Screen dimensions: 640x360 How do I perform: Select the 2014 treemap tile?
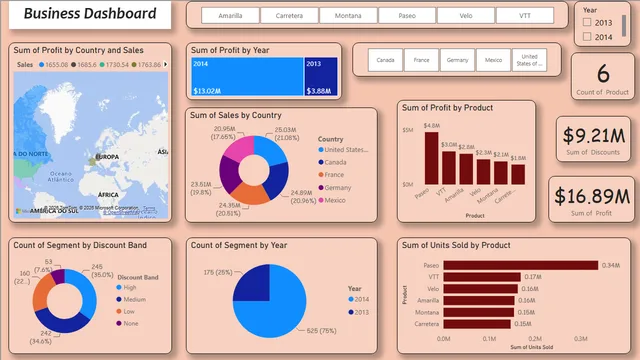247,76
